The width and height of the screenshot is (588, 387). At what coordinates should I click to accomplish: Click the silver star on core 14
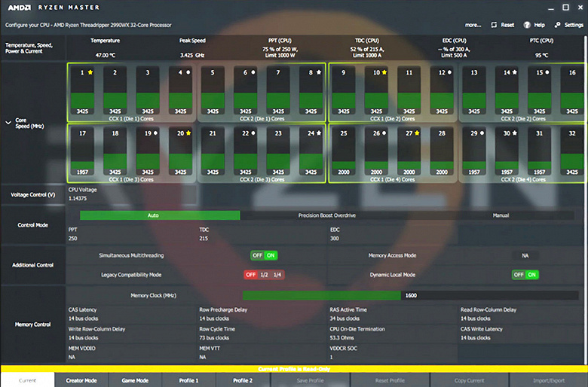[x=515, y=72]
